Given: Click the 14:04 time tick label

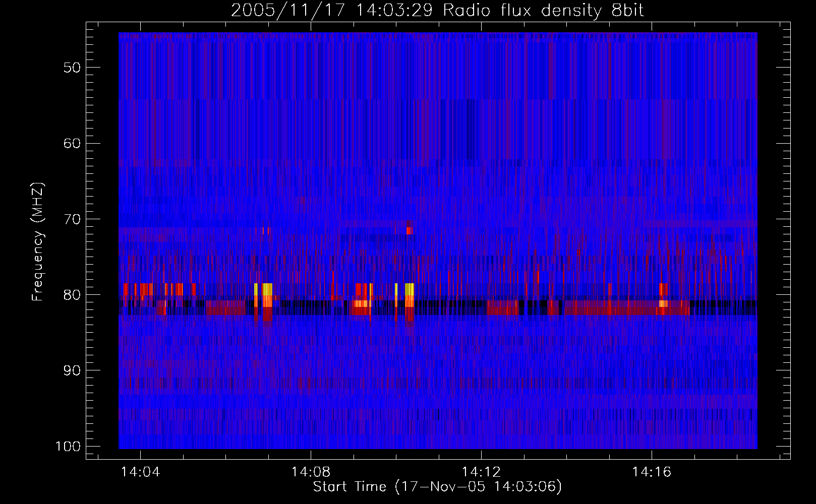Looking at the screenshot, I should (141, 472).
